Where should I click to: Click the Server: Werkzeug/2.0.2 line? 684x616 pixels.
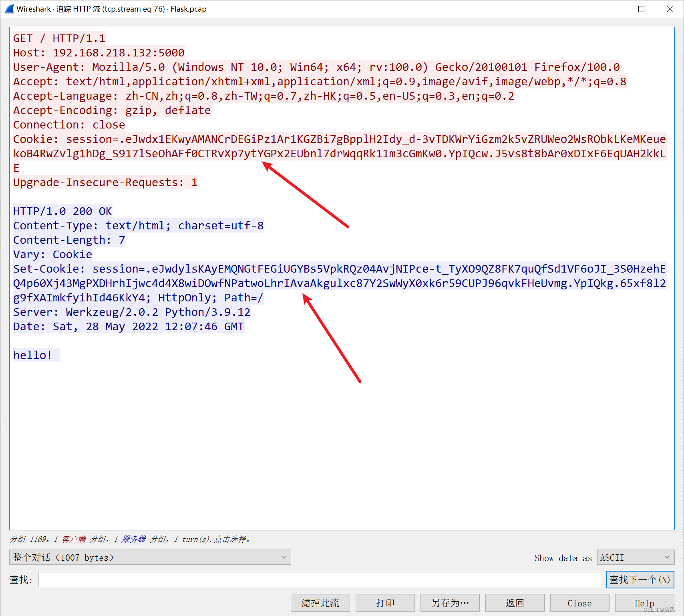click(132, 312)
